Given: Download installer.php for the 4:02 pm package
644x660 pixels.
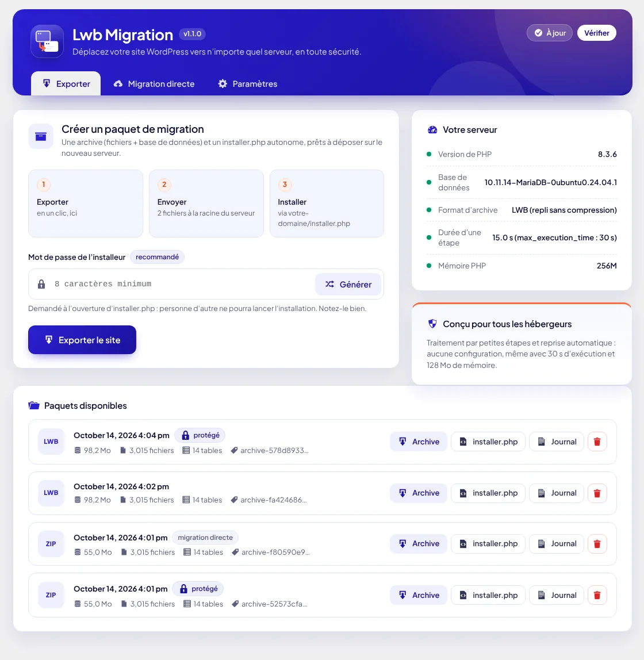Looking at the screenshot, I should (488, 493).
